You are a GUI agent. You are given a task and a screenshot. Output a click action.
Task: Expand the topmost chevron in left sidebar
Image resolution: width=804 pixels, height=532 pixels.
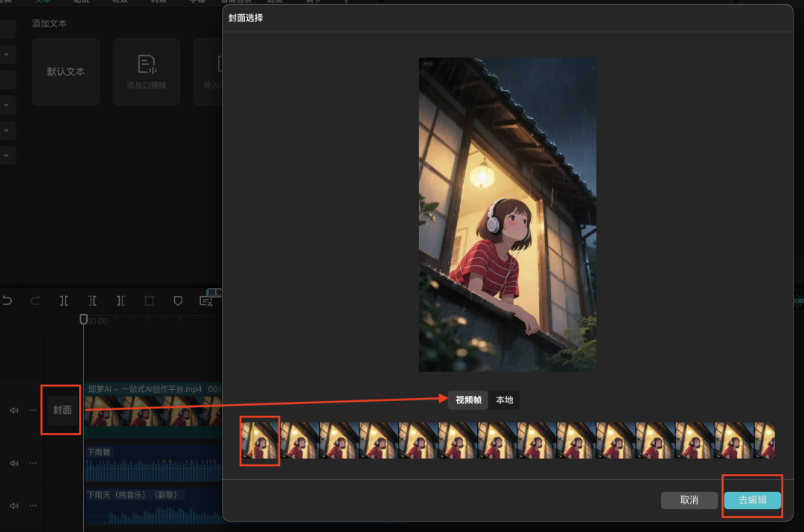pyautogui.click(x=7, y=54)
